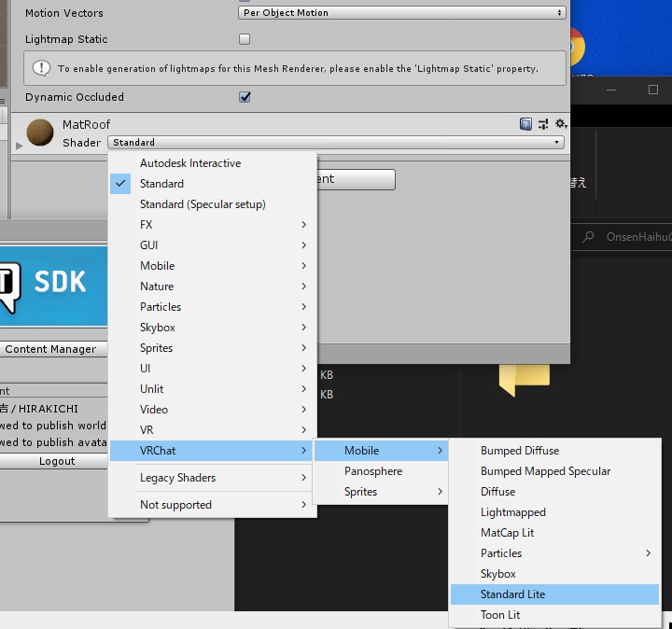
Task: Click the VRChat SDK banner image
Action: pyautogui.click(x=53, y=287)
